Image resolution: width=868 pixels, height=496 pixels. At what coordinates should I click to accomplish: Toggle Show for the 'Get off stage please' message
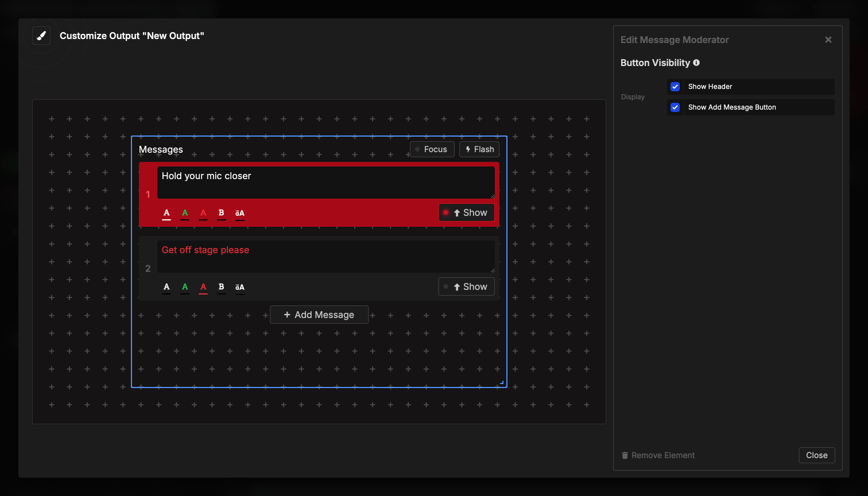(466, 286)
